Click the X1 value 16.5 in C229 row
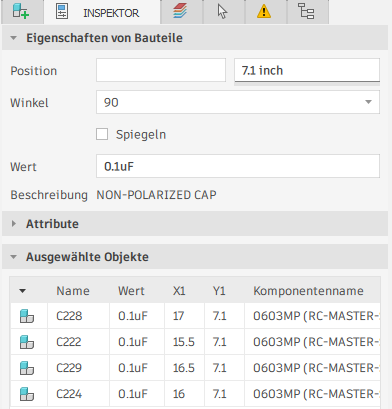392x409 pixels. coord(184,368)
